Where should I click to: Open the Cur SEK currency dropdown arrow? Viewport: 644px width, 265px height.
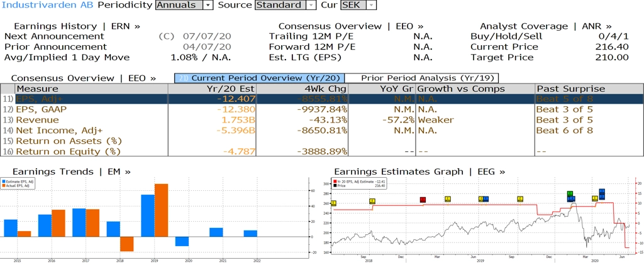[x=371, y=5]
